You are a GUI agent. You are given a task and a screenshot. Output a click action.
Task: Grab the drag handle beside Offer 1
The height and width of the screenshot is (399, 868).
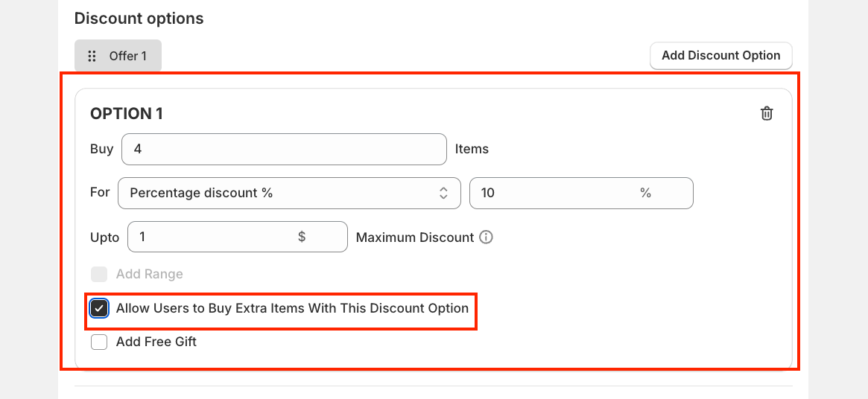(x=92, y=56)
